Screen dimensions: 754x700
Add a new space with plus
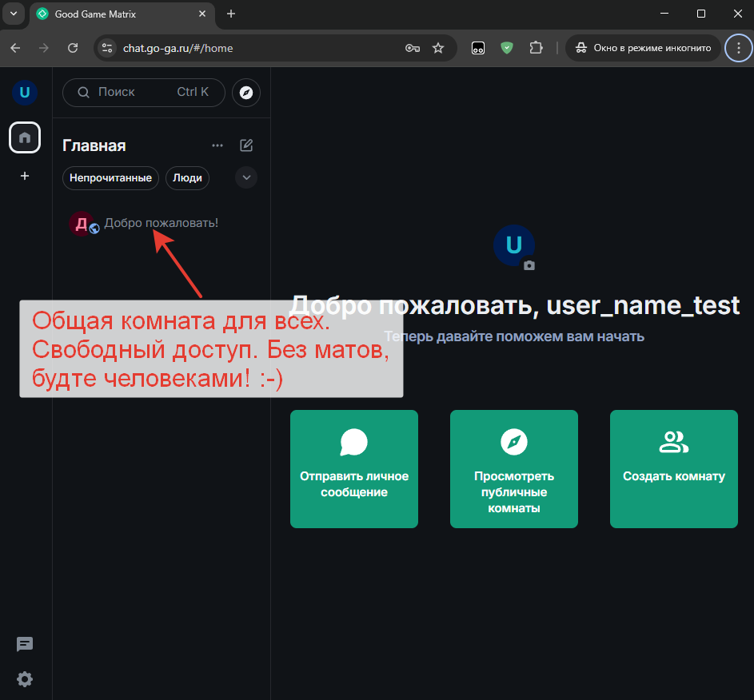(25, 176)
